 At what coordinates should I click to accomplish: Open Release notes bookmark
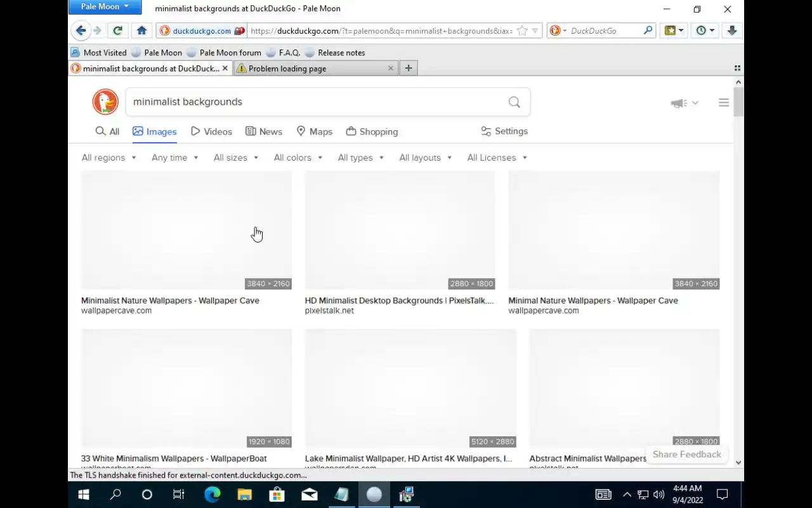(335, 53)
